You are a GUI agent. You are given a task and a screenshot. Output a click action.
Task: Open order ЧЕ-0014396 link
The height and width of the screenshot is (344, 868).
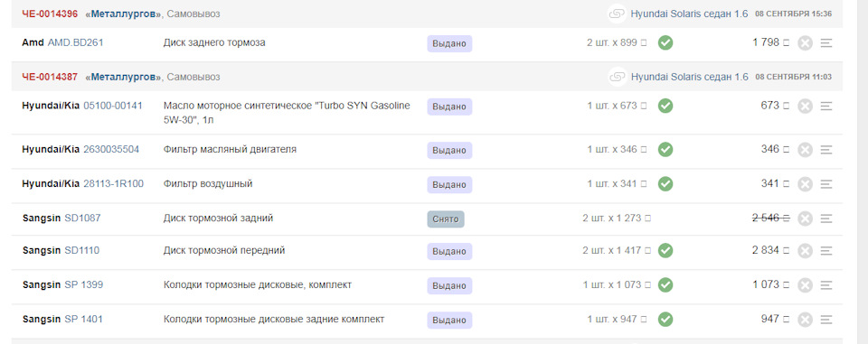pos(50,14)
